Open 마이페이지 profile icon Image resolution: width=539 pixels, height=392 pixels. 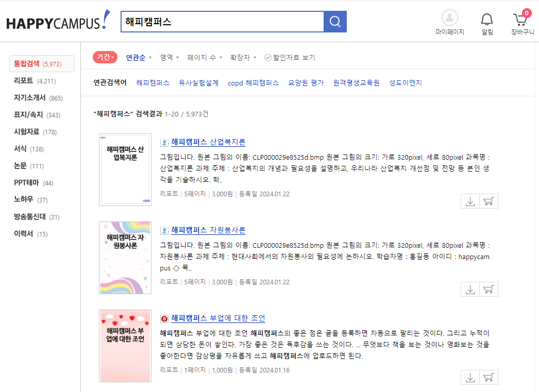[x=449, y=18]
